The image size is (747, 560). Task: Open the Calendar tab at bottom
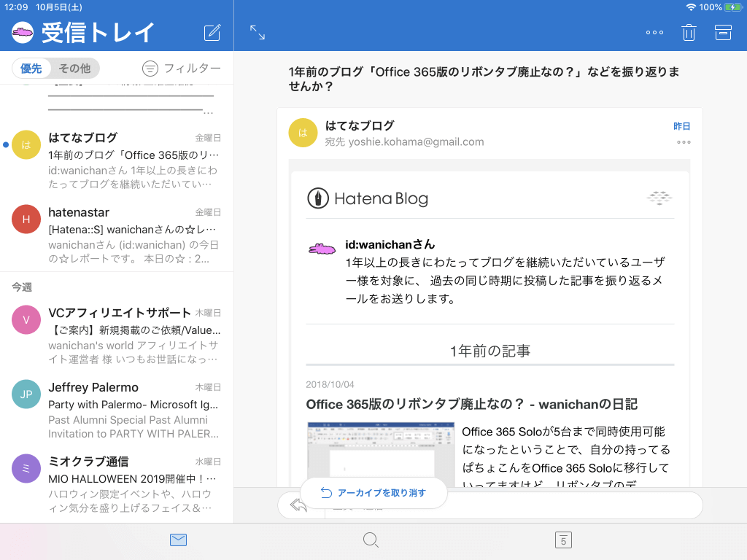(564, 540)
